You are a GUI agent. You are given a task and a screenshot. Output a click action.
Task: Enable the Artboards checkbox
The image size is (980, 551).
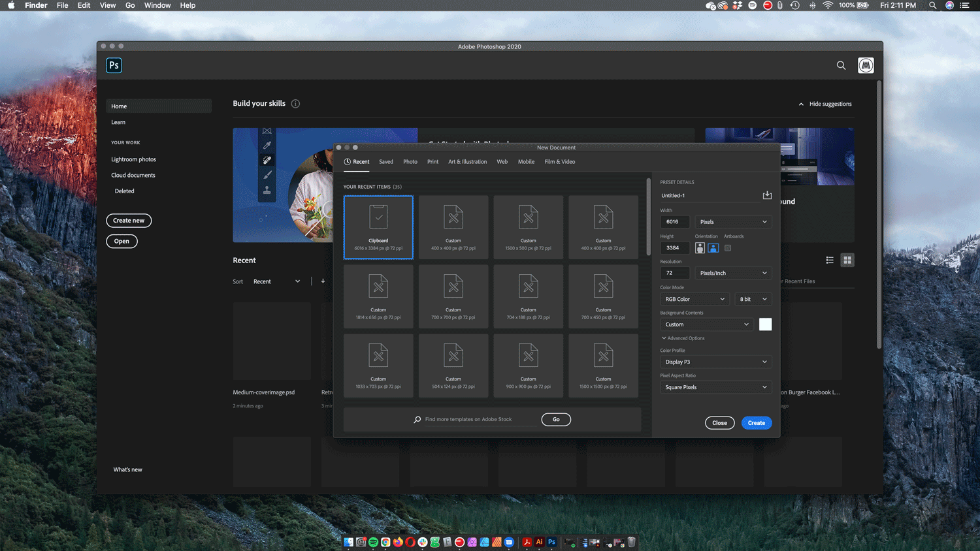pos(728,248)
